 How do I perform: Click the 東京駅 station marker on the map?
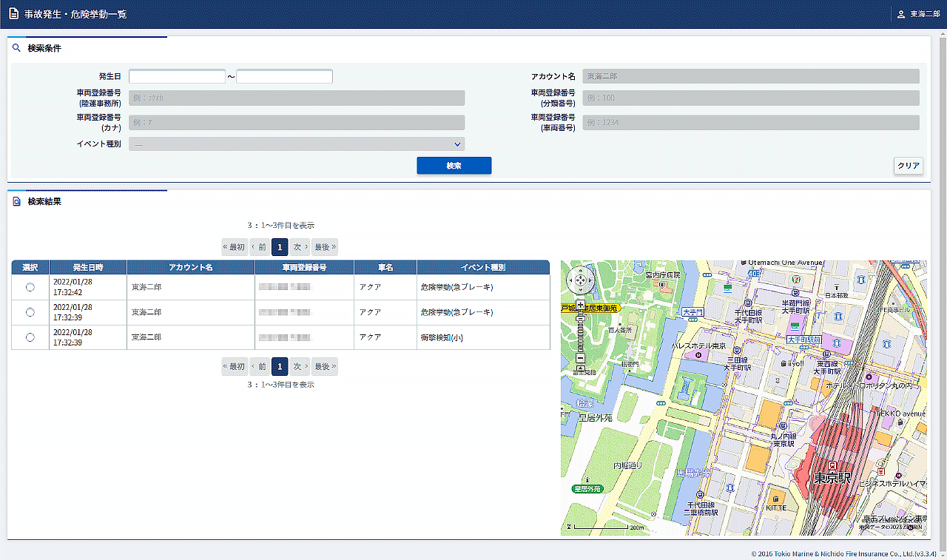(832, 466)
